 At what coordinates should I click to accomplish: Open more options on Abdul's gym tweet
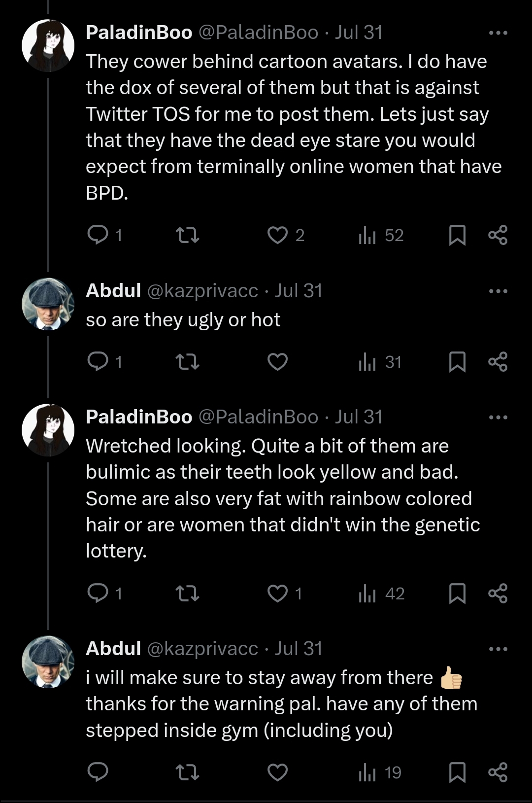click(498, 649)
